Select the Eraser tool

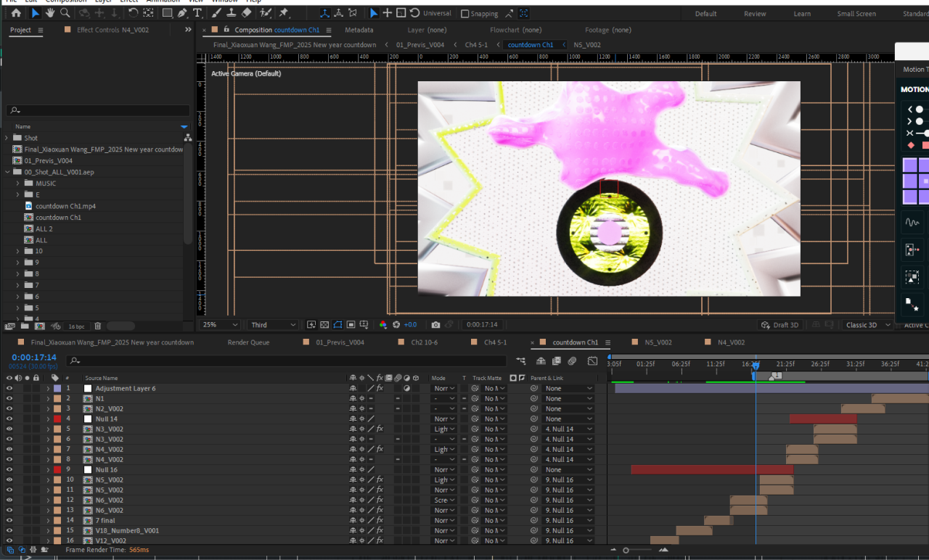pos(246,13)
